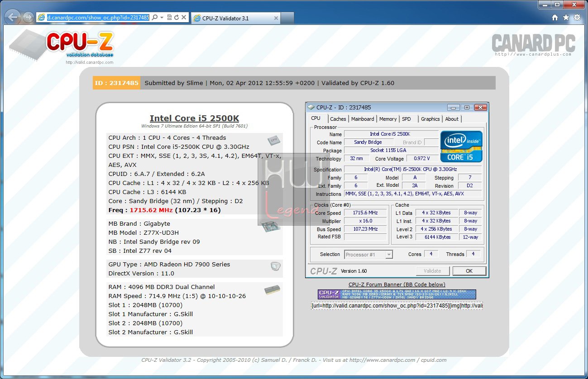Click the IE site icon in address bar

(x=42, y=17)
